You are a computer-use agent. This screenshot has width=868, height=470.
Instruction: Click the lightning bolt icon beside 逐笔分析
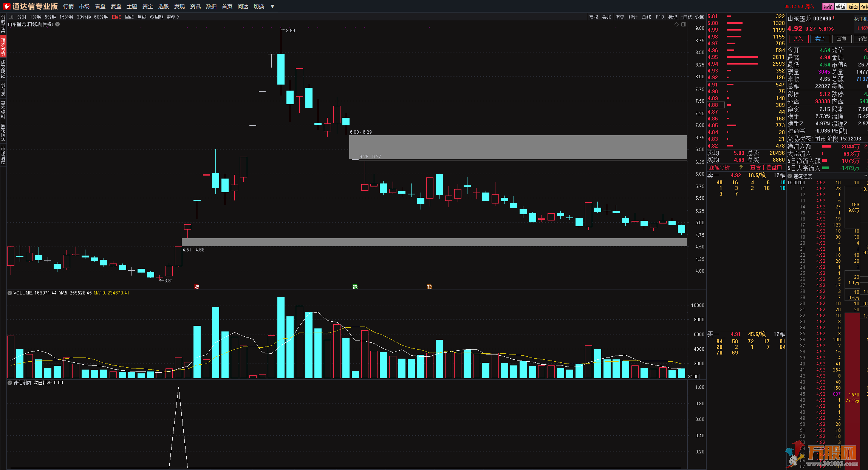[x=741, y=167]
